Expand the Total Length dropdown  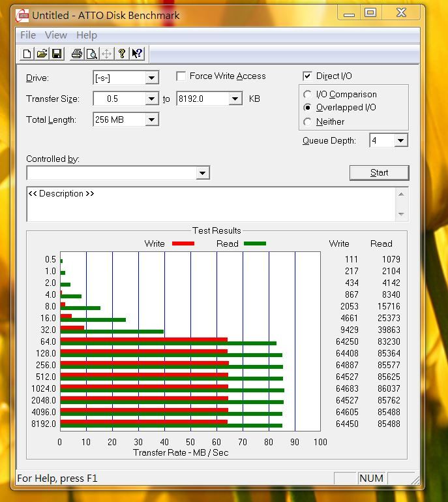tap(151, 119)
